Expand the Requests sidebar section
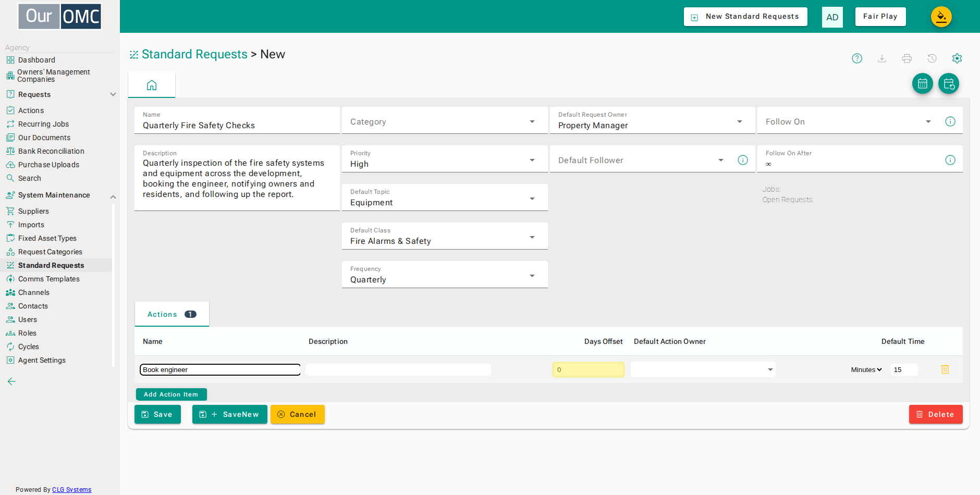This screenshot has height=495, width=980. tap(113, 94)
